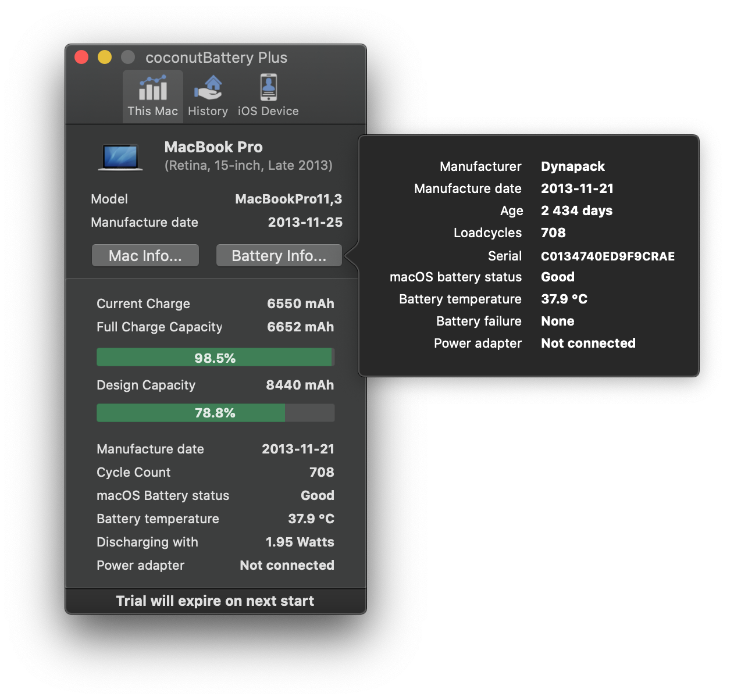Screen dimensions: 741x700
Task: Click the yellow minimize window button
Action: (105, 57)
